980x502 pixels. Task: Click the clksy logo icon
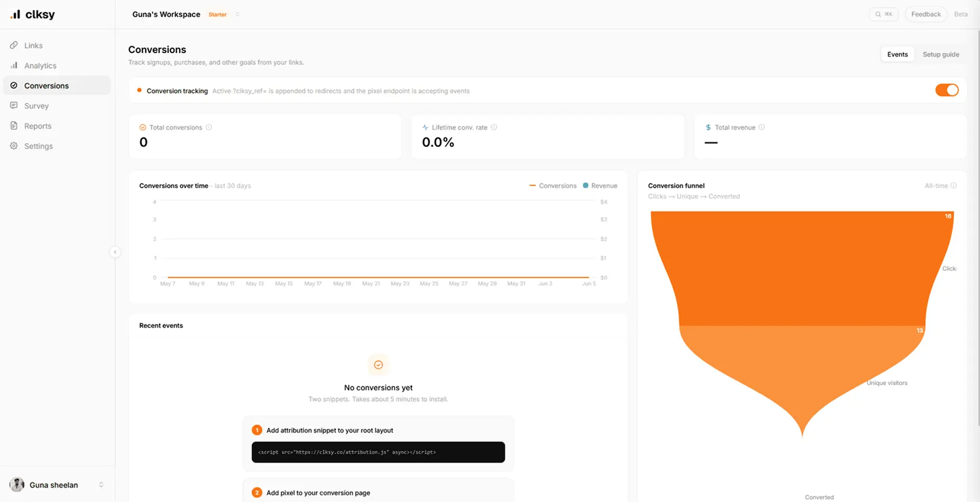pyautogui.click(x=15, y=14)
